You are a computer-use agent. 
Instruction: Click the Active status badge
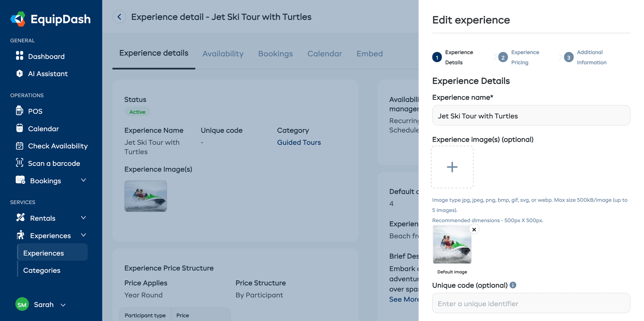coord(137,112)
